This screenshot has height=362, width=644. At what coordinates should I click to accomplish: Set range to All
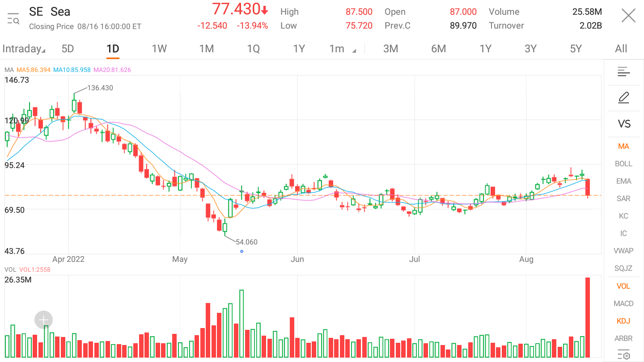point(621,49)
